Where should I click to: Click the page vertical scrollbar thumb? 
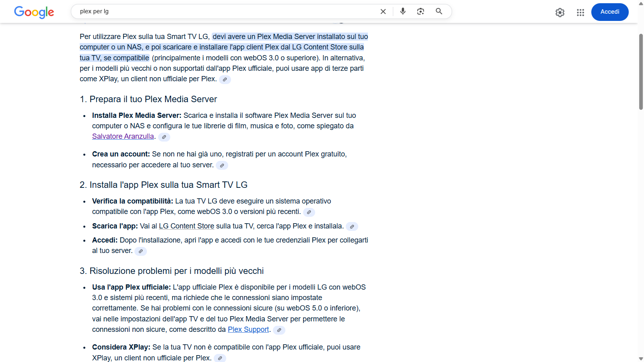(641, 72)
